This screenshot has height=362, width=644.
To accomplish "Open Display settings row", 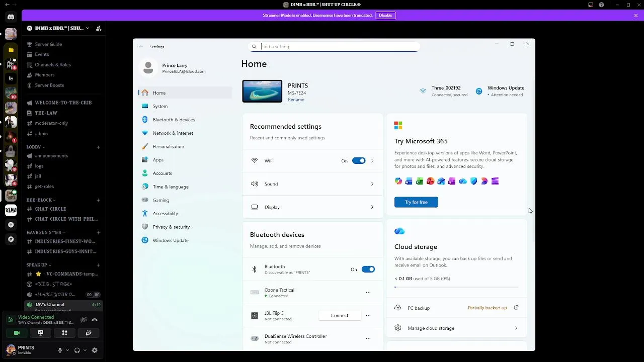I will click(x=312, y=207).
